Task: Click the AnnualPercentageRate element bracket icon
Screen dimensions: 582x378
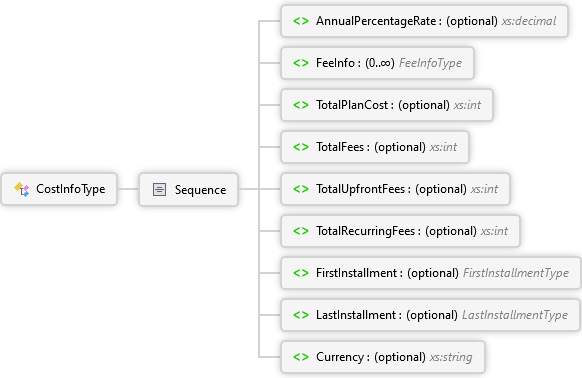Action: click(x=301, y=21)
